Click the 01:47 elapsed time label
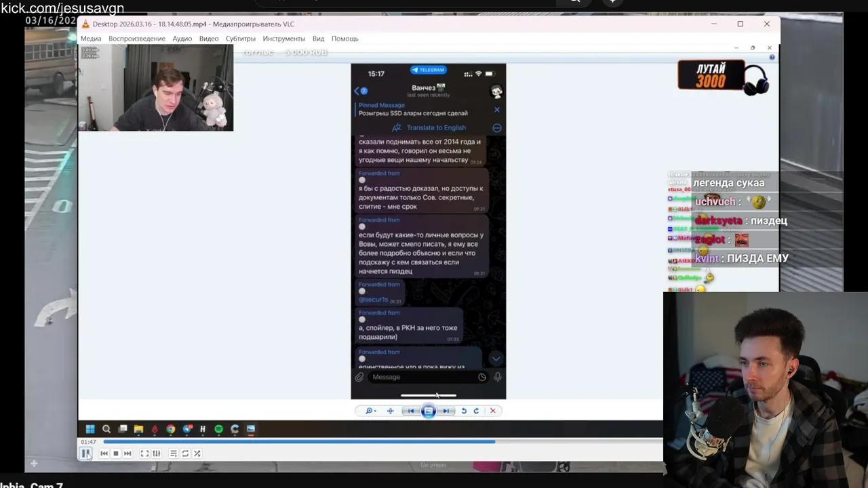The width and height of the screenshot is (868, 488). pyautogui.click(x=88, y=442)
